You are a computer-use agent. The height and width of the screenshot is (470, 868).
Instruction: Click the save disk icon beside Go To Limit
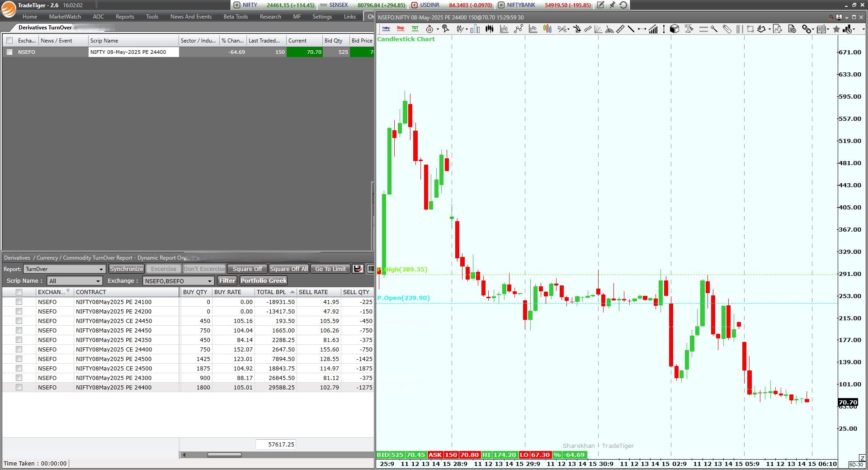(358, 269)
